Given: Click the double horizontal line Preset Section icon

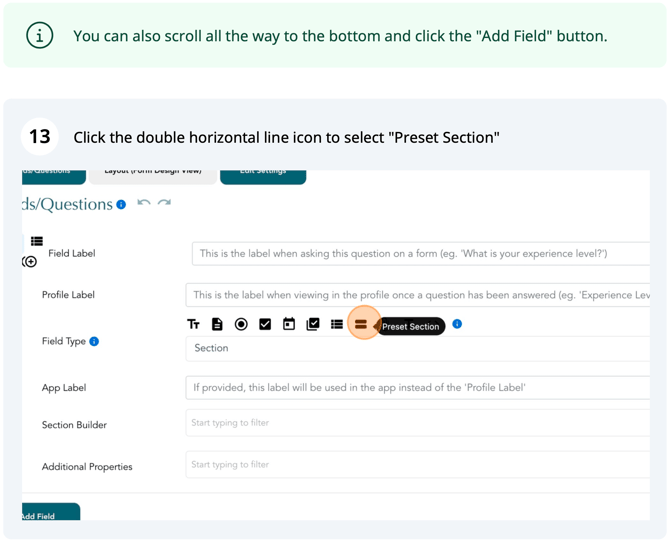Looking at the screenshot, I should [x=361, y=324].
